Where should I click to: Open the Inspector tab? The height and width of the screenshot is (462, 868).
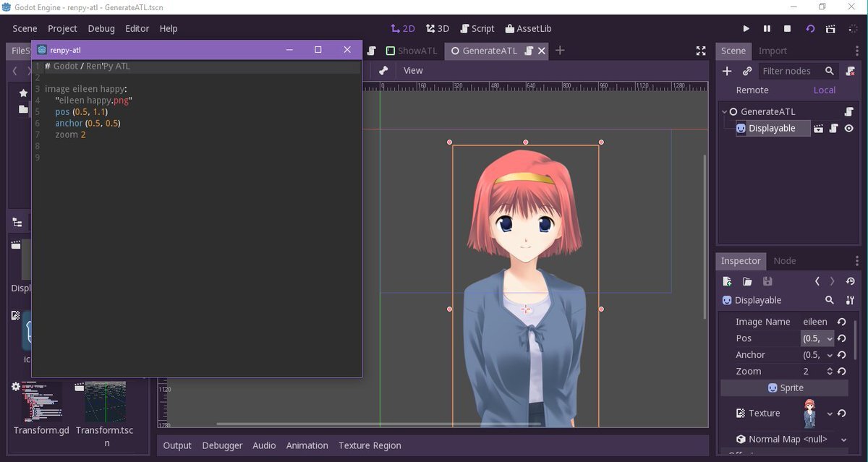pyautogui.click(x=741, y=261)
